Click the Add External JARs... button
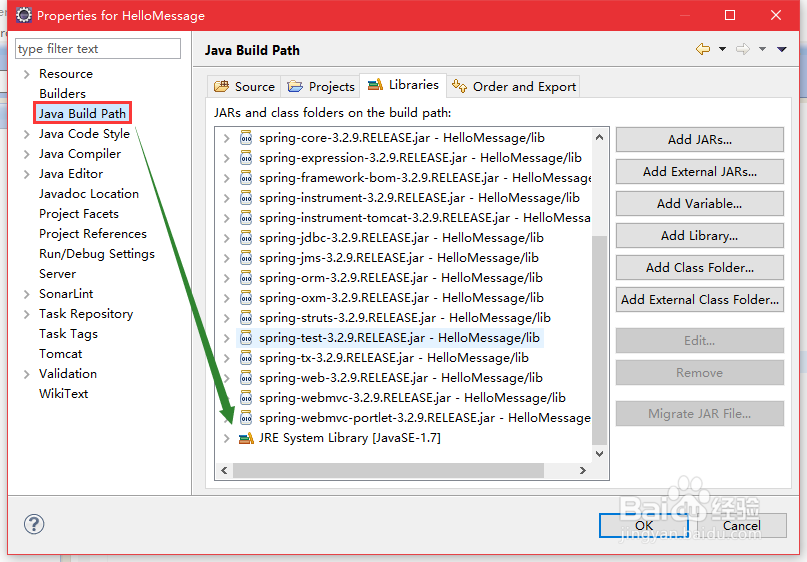 click(699, 171)
